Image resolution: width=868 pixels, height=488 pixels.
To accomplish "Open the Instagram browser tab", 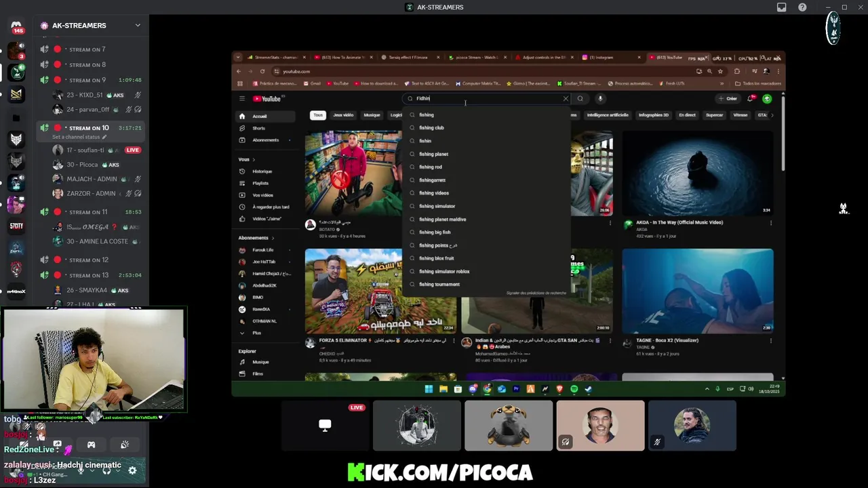I will [610, 58].
